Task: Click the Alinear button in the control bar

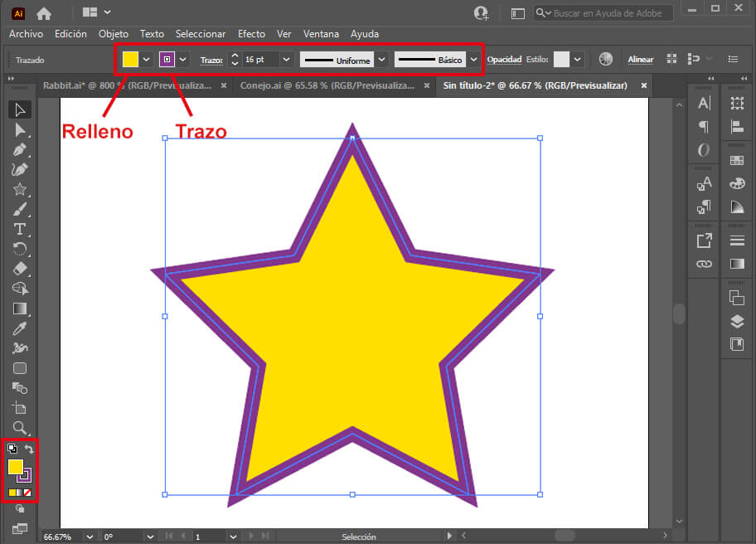Action: [640, 59]
